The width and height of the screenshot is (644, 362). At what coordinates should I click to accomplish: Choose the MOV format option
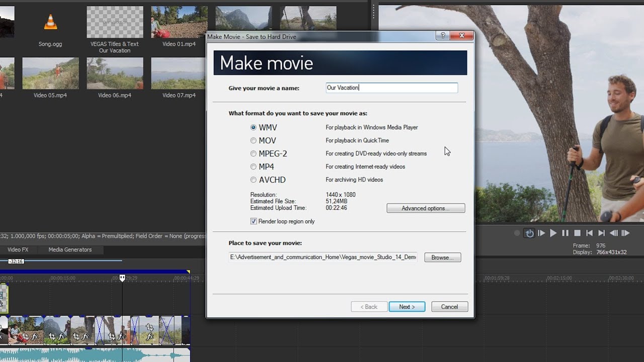(x=254, y=141)
